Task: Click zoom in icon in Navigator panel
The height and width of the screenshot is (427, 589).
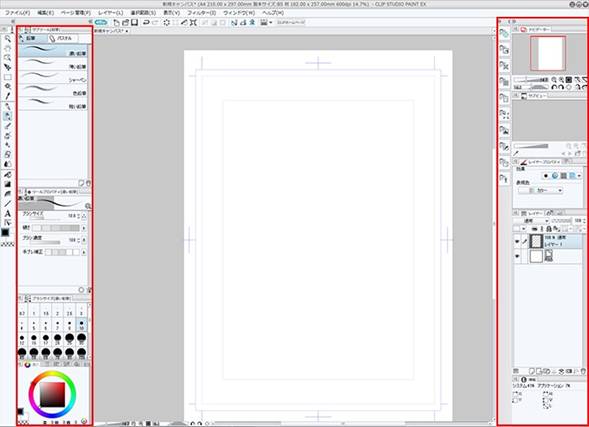Action: tap(562, 80)
